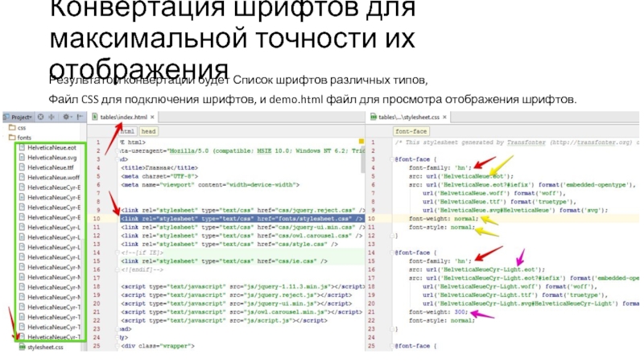Image resolution: width=644 pixels, height=362 pixels.
Task: Collapse the @font-face block at CSS line 25
Action: (392, 346)
